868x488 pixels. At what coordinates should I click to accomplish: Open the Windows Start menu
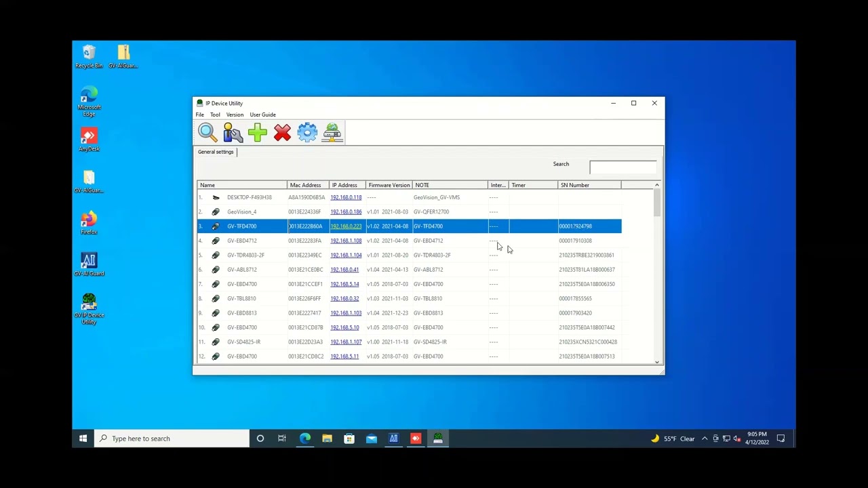pos(83,439)
